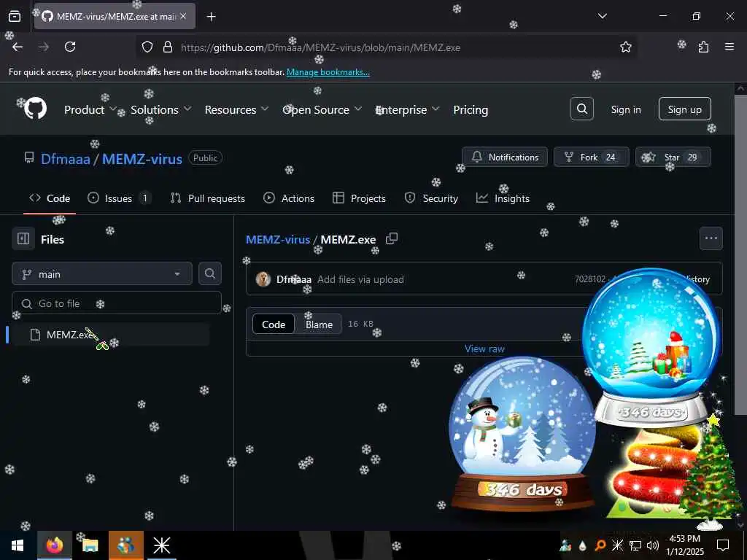
Task: Open the Security tab
Action: 431,198
